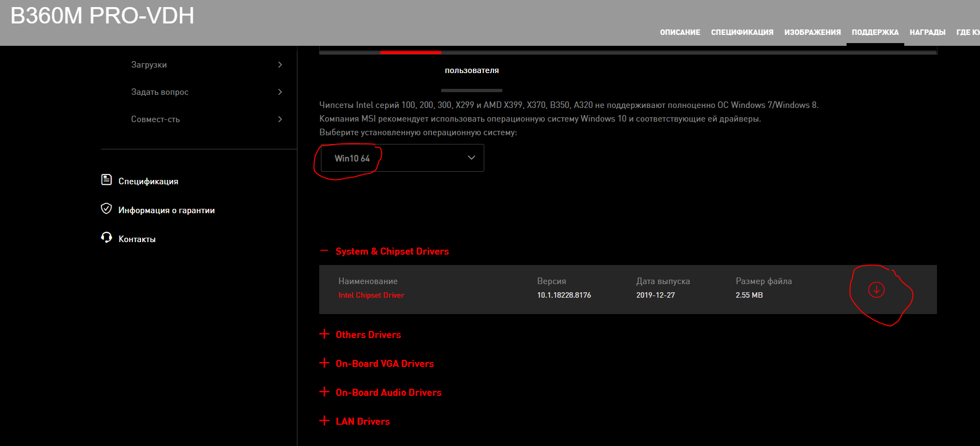This screenshot has width=980, height=446.
Task: Click the On-Board VGA Drivers heading text
Action: [385, 364]
